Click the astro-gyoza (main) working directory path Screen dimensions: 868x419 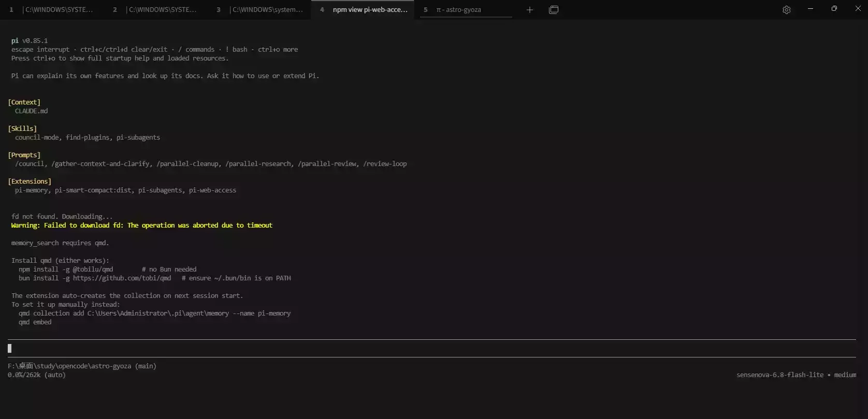coord(82,366)
